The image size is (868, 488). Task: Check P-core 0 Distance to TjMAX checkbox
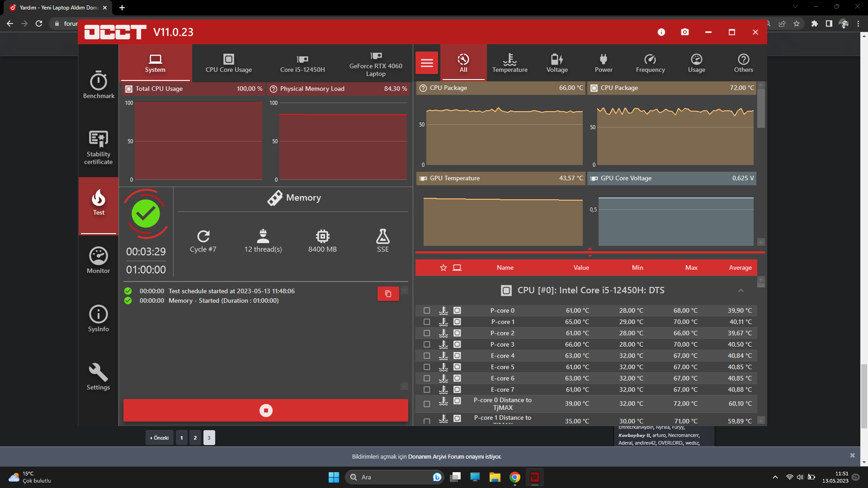click(427, 404)
